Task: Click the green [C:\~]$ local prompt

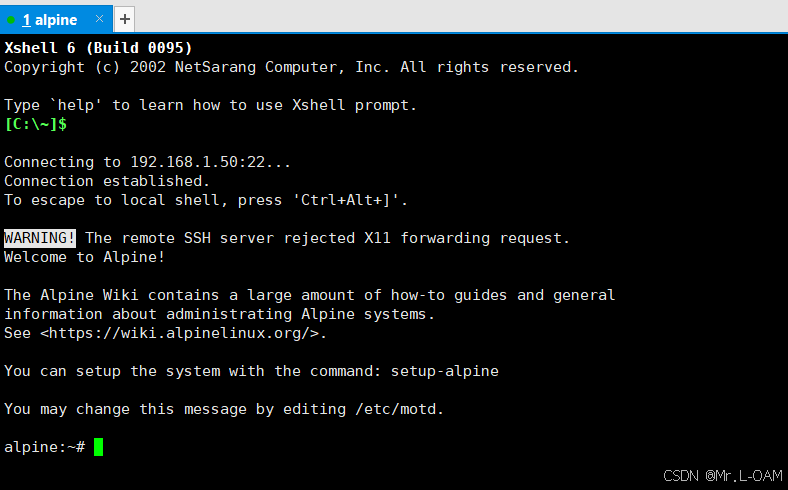Action: pyautogui.click(x=35, y=124)
